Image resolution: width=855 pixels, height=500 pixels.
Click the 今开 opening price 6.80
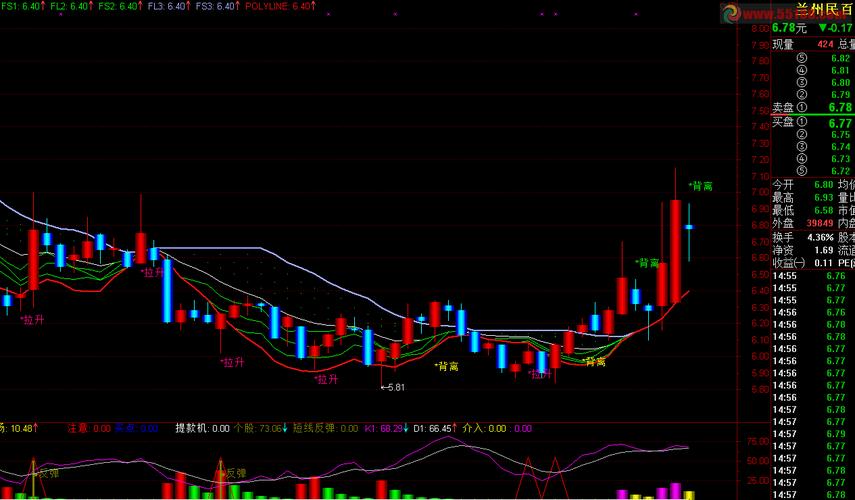click(822, 185)
